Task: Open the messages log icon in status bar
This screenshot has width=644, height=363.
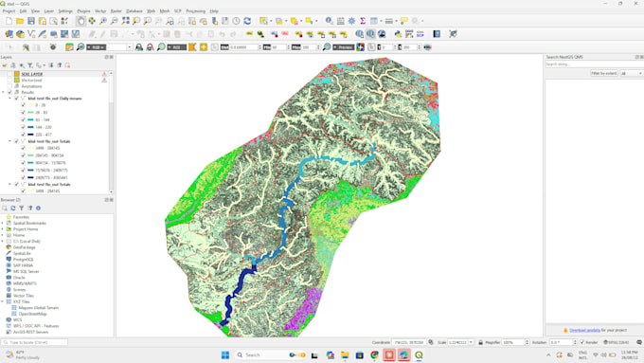Action: pyautogui.click(x=639, y=342)
